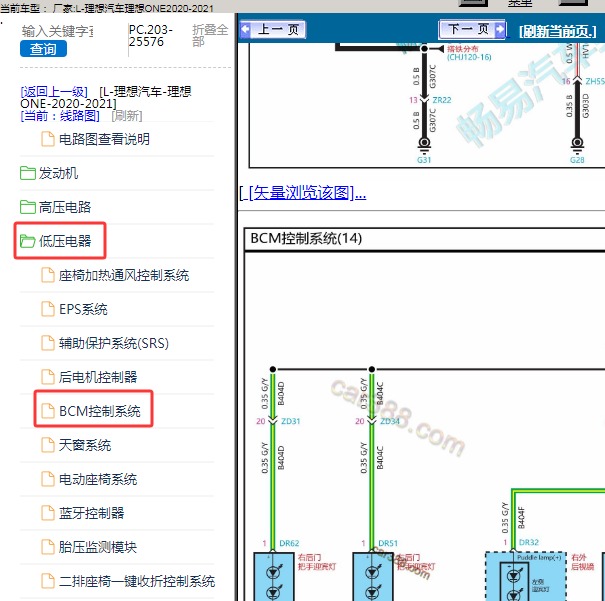
Task: Click document icon beside BCM控制系统
Action: 48,411
